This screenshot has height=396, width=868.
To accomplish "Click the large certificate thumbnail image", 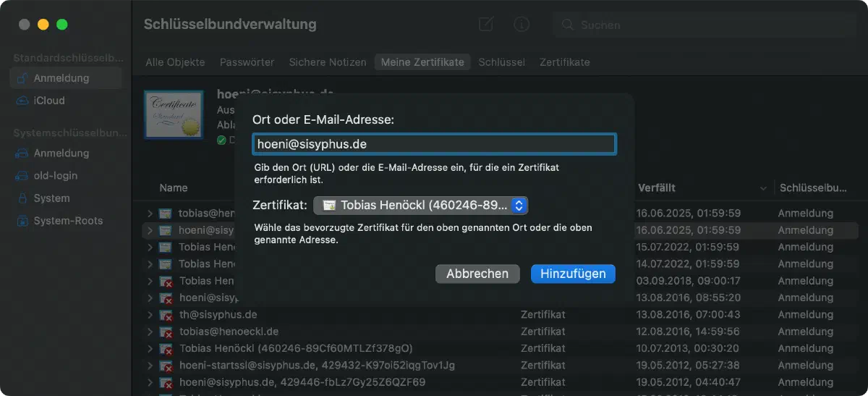I will tap(174, 114).
